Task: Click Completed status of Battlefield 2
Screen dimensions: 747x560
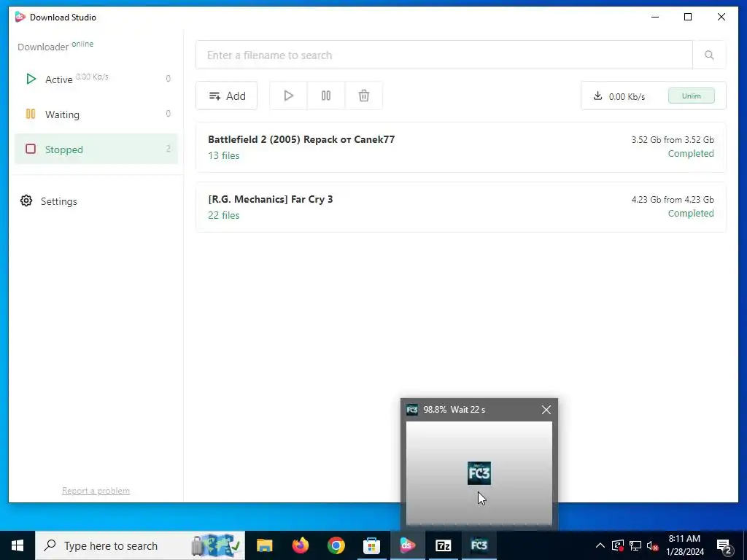Action: point(690,153)
